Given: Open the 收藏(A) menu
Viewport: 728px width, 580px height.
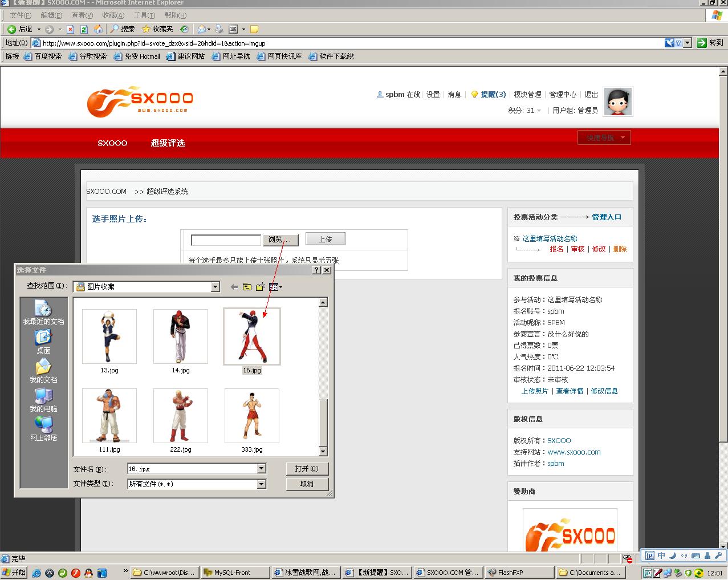Looking at the screenshot, I should 113,15.
